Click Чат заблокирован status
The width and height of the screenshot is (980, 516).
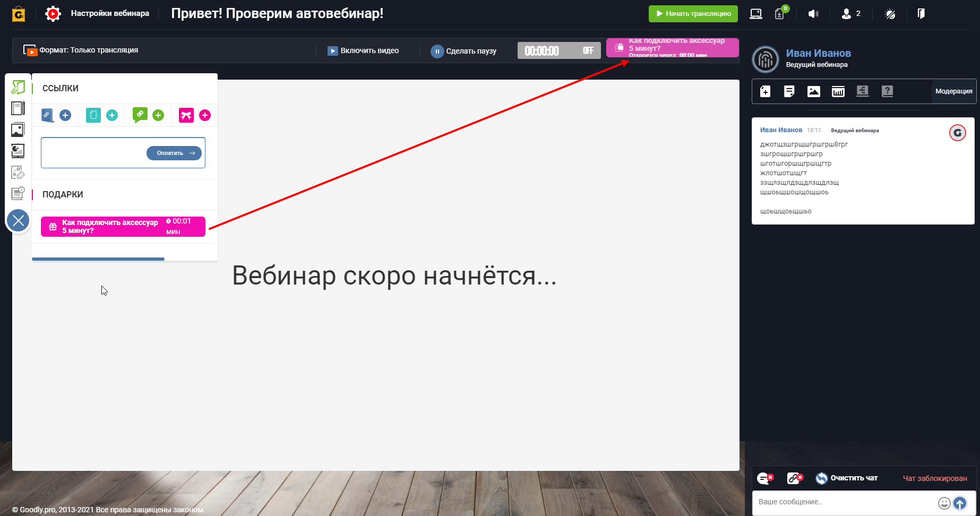tap(935, 478)
